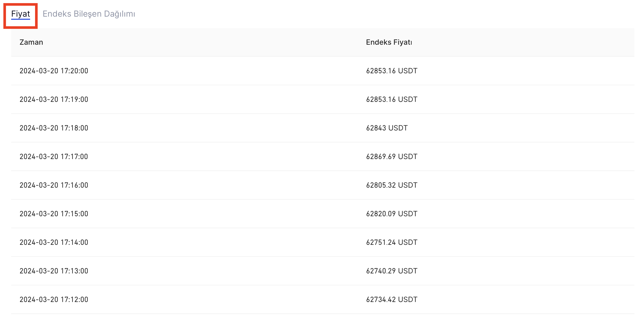This screenshot has height=315, width=644.
Task: Select the 62869.69 USDT index price
Action: 392,157
